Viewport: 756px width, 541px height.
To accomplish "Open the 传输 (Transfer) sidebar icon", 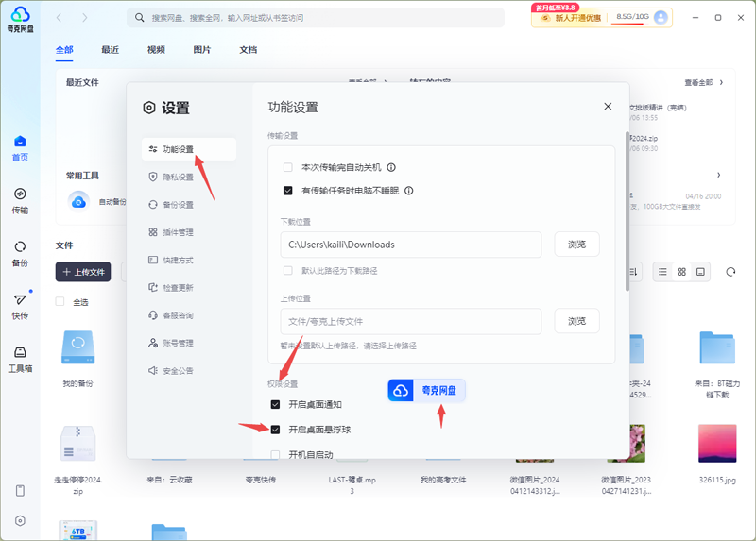I will pos(20,200).
